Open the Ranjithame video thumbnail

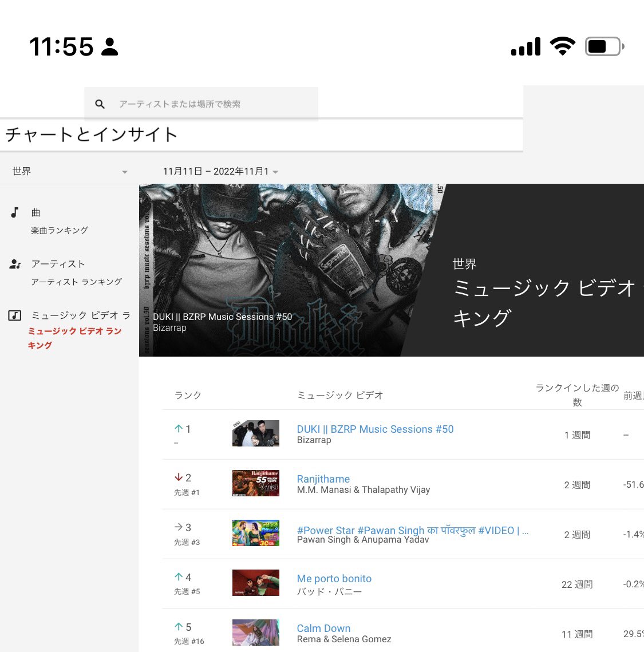pyautogui.click(x=256, y=483)
